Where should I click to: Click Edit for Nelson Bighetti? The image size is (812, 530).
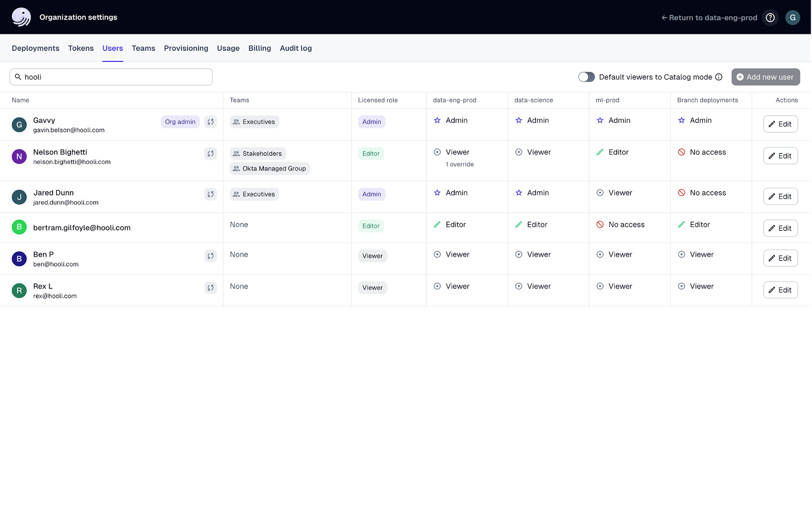click(782, 156)
